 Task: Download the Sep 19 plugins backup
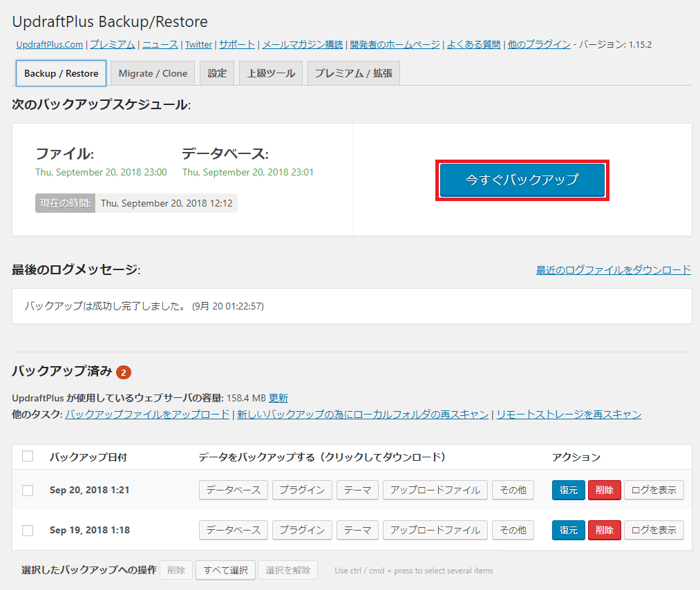click(x=303, y=530)
